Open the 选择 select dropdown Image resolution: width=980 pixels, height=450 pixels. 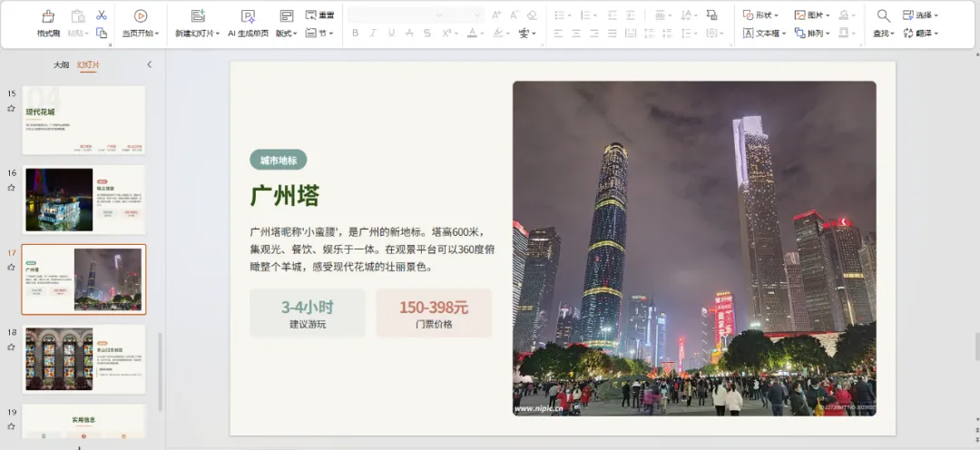point(921,15)
